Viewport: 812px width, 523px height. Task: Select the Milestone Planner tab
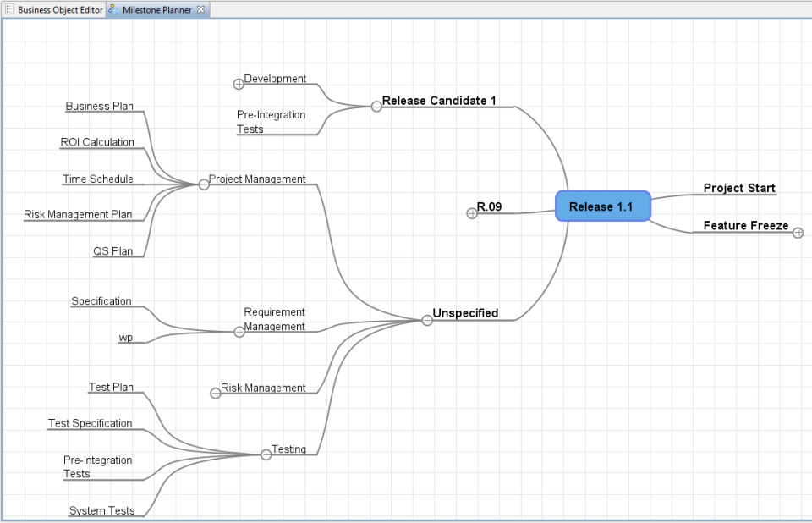(x=157, y=10)
